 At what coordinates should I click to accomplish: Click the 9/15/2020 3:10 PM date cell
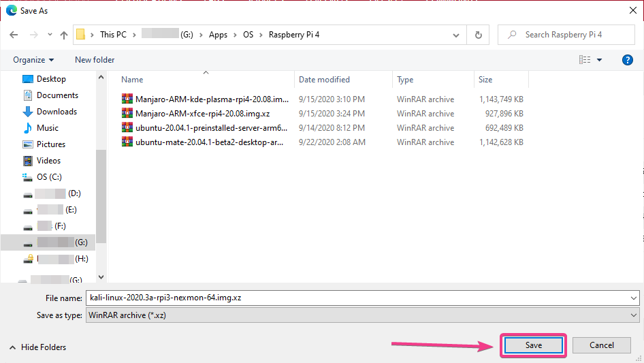coord(332,99)
